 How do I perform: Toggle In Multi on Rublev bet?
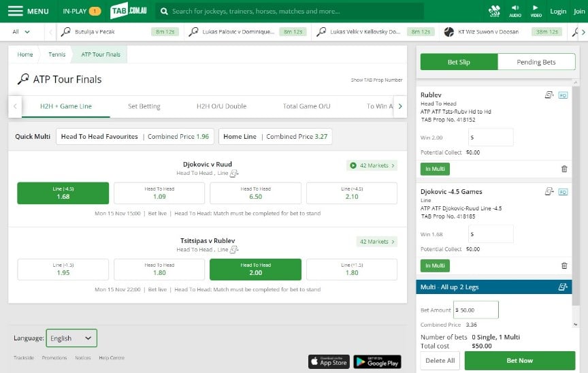435,169
